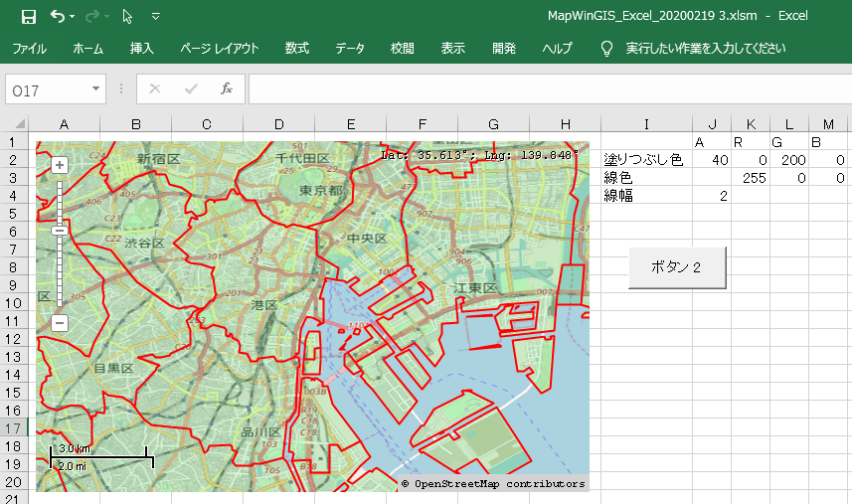Viewport: 852px width, 504px height.
Task: Switch to the ホーム ribbon tab
Action: click(x=88, y=49)
